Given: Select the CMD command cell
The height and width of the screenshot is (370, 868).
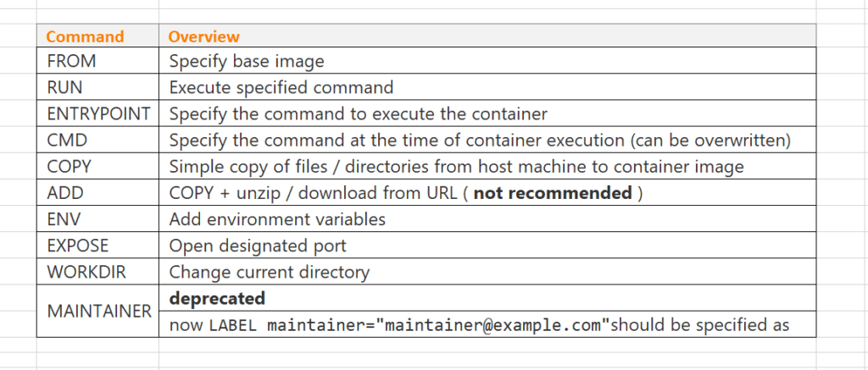Looking at the screenshot, I should coord(98,140).
